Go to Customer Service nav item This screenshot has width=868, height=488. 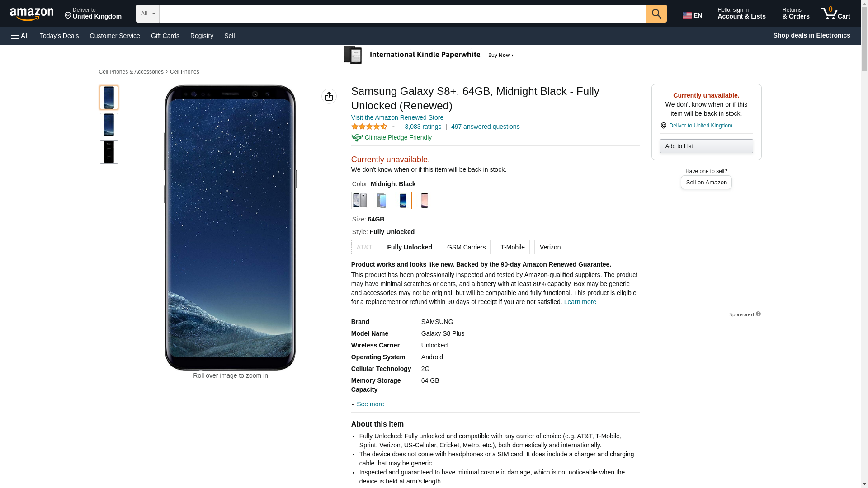115,36
